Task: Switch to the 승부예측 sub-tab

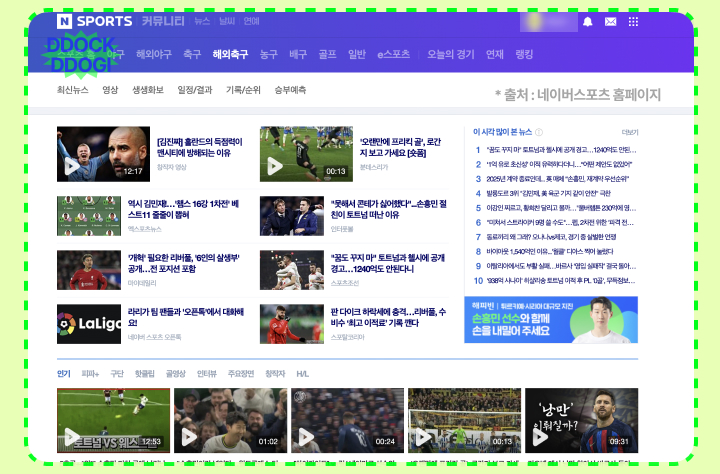Action: [x=290, y=90]
